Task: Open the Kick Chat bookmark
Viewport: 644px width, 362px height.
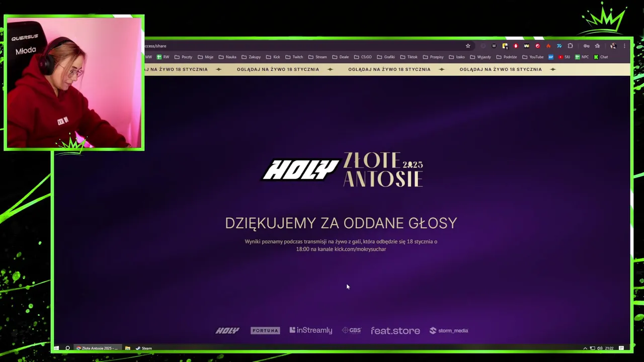Action: click(x=601, y=57)
